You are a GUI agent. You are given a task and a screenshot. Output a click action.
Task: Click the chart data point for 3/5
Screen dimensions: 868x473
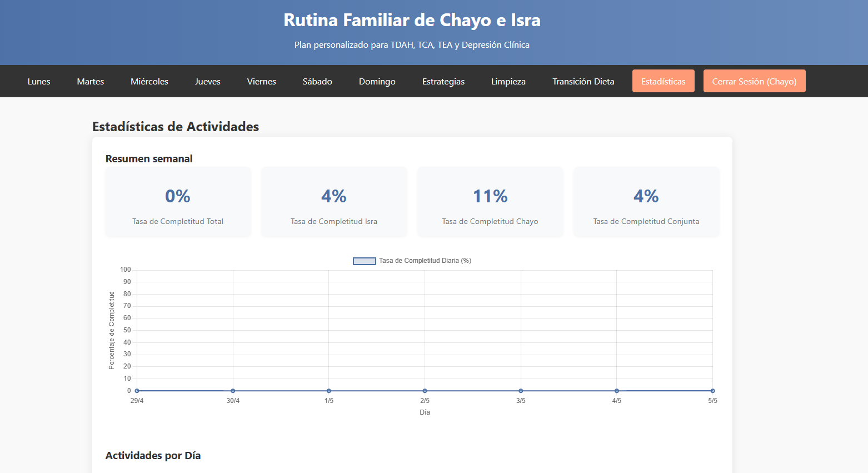521,391
